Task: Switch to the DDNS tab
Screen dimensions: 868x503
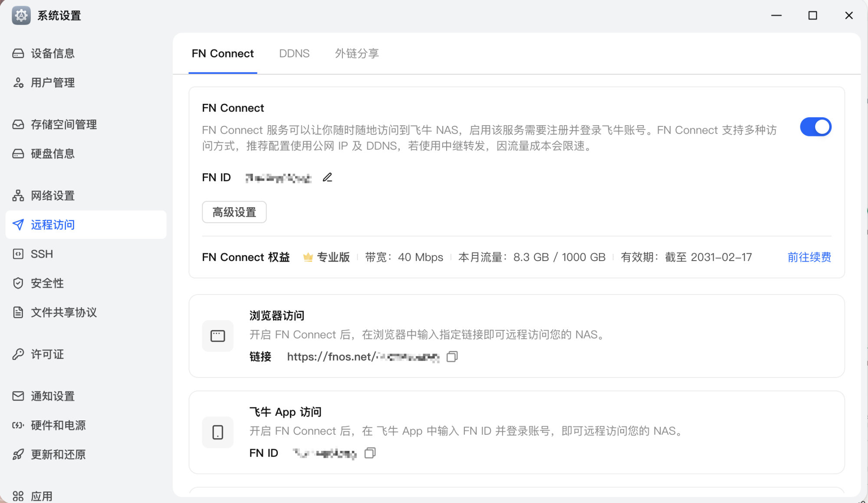Action: pyautogui.click(x=294, y=53)
